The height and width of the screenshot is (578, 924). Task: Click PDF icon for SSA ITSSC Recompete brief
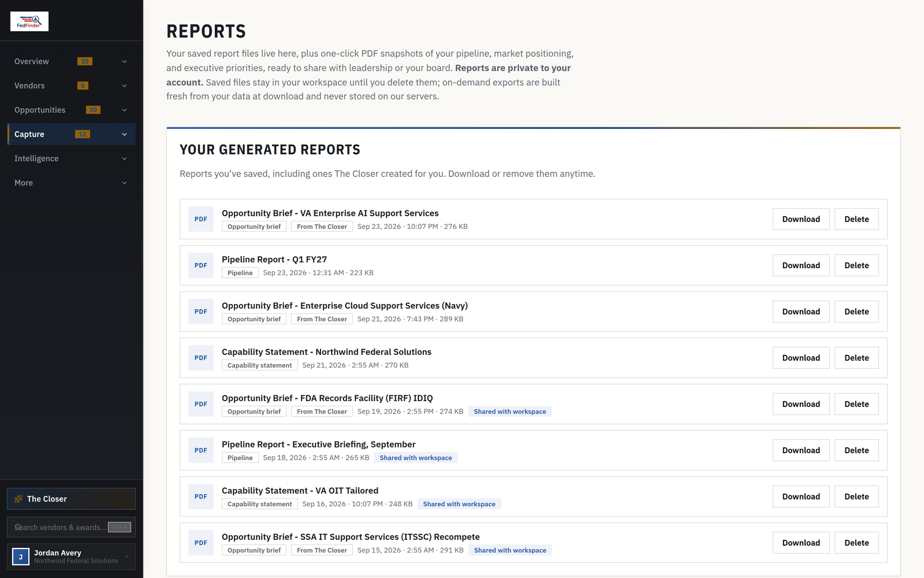[201, 543]
